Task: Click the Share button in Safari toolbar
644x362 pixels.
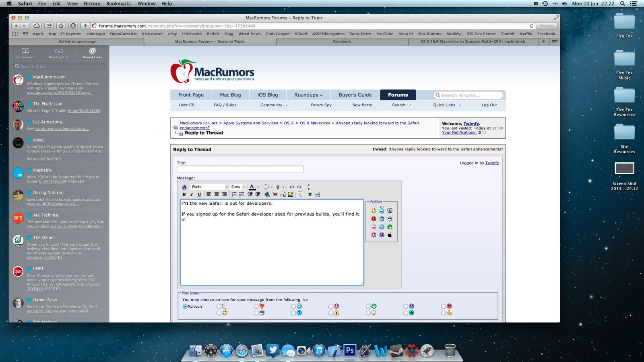Action: coord(49,26)
